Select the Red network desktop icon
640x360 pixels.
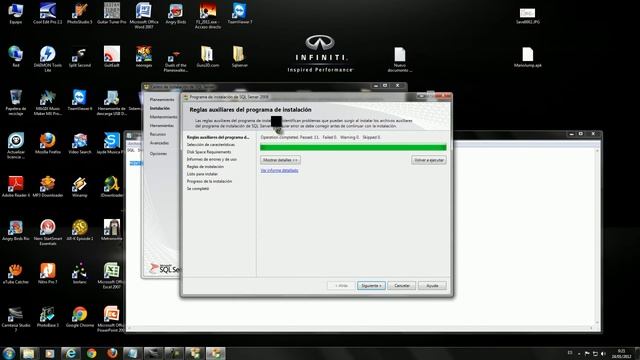coord(16,56)
